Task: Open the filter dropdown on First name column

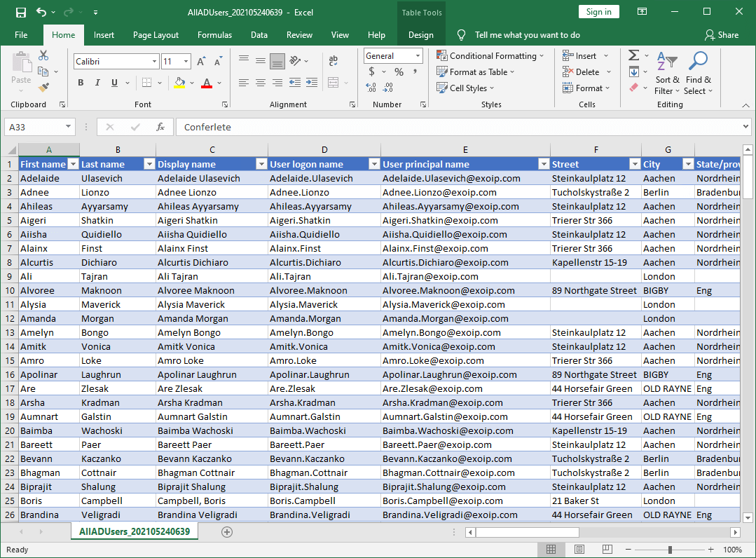Action: (74, 163)
